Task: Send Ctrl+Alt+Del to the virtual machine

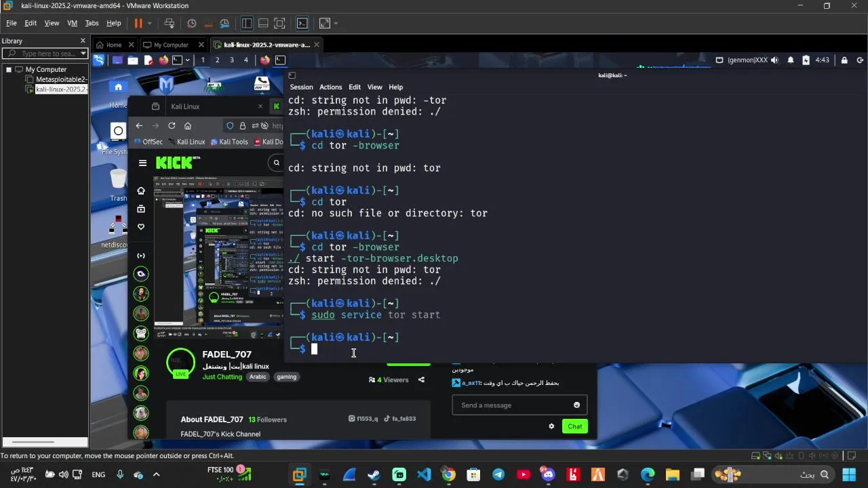Action: coord(170,23)
